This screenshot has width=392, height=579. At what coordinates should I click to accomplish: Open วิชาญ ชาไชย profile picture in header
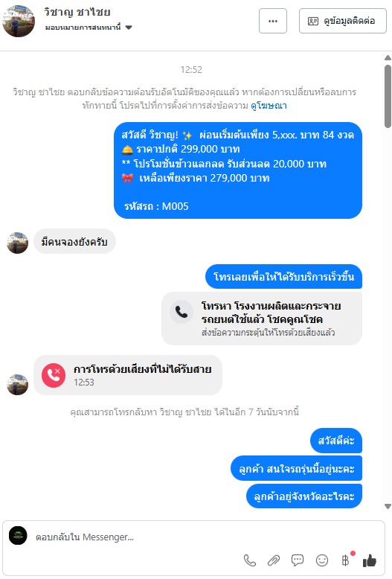(x=19, y=21)
